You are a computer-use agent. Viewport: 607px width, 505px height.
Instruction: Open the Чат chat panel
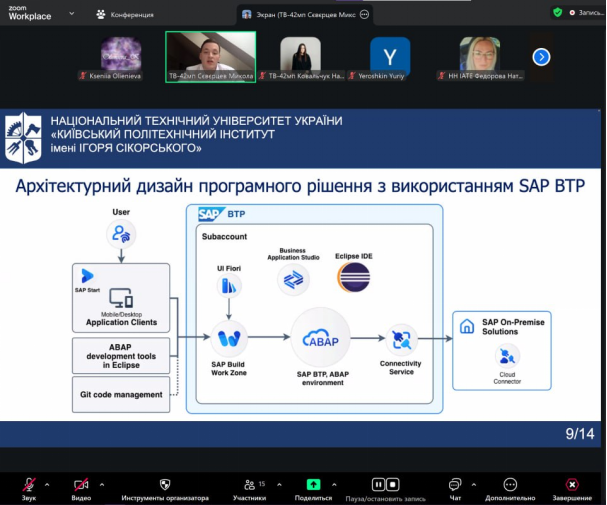[455, 484]
